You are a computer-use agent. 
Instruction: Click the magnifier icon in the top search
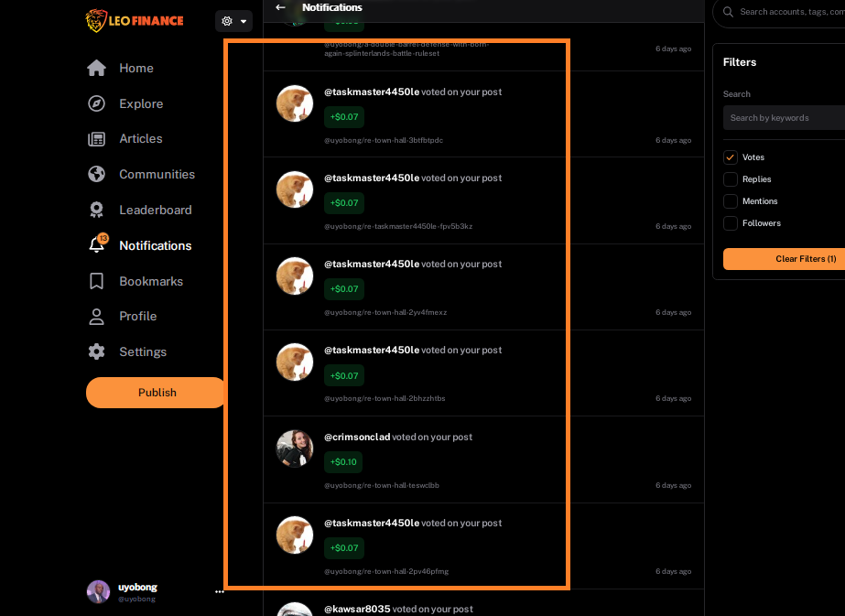(728, 12)
